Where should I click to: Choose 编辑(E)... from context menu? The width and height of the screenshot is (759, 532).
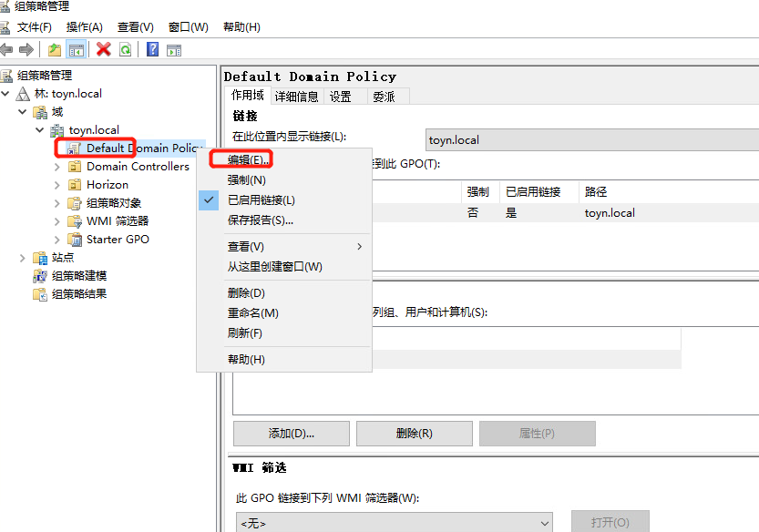tap(284, 159)
